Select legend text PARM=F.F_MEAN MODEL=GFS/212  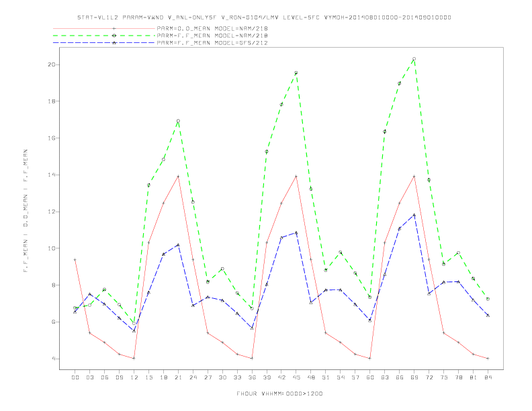(x=212, y=43)
